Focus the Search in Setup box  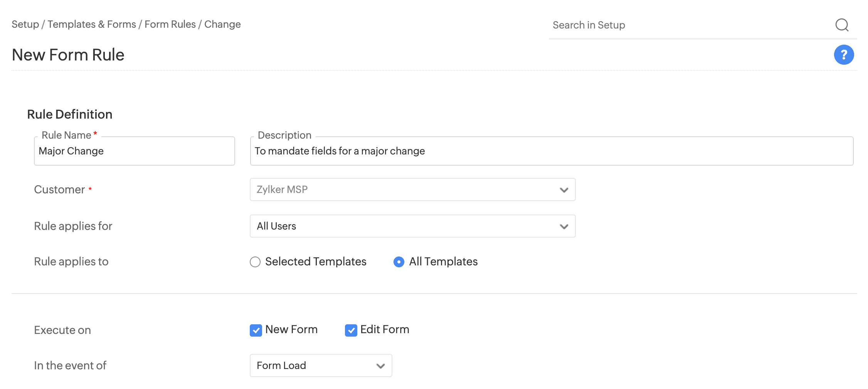click(690, 25)
